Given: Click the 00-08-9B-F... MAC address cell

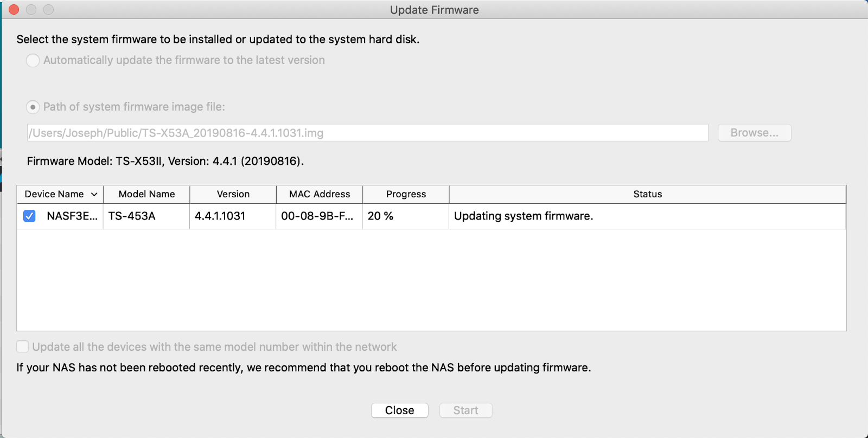Looking at the screenshot, I should point(320,216).
